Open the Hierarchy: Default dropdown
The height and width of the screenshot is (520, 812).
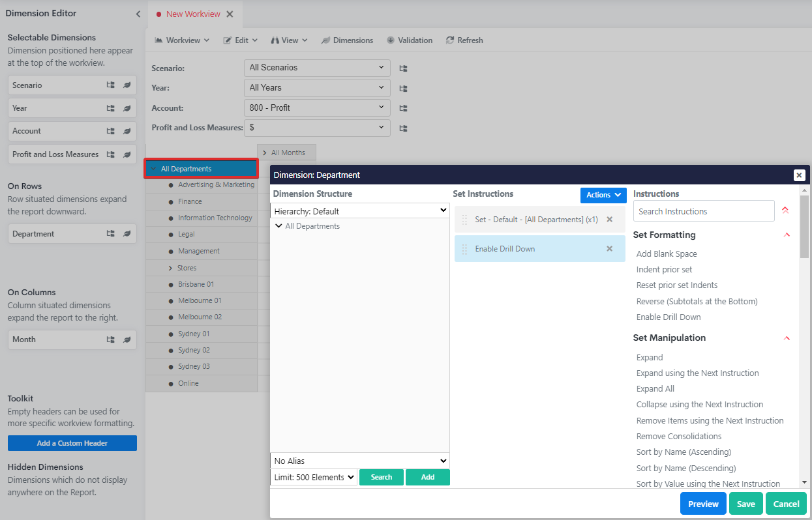(x=360, y=211)
